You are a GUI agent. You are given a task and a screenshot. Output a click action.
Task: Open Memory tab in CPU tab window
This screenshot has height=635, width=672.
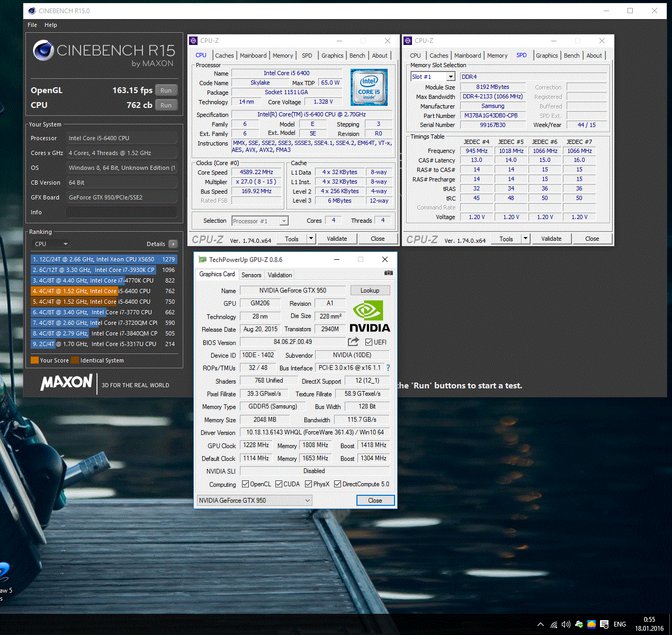coord(283,56)
